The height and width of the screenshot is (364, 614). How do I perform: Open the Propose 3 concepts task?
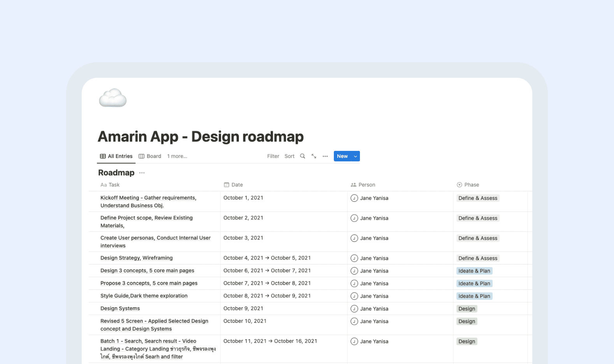pos(149,283)
